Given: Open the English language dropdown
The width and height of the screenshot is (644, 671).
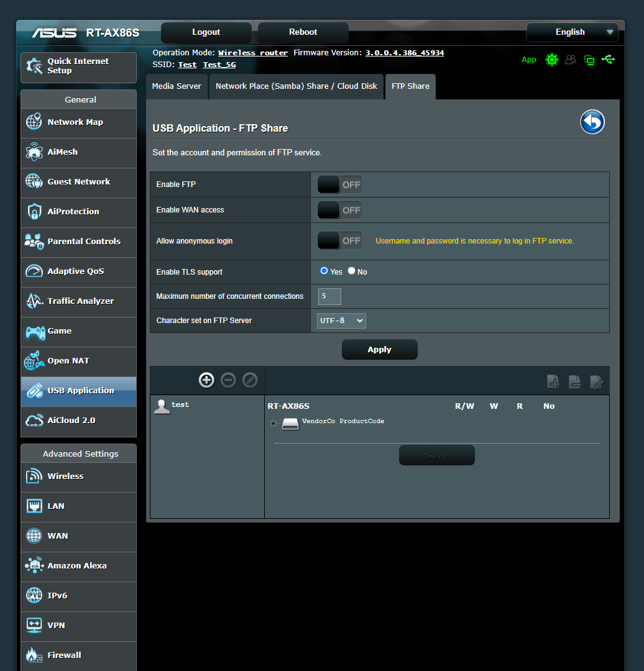Looking at the screenshot, I should 572,32.
